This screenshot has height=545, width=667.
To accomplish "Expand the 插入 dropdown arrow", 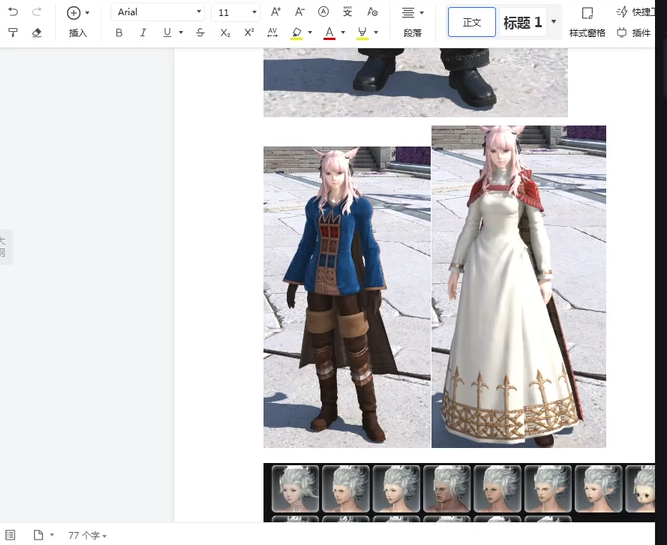I will (87, 13).
